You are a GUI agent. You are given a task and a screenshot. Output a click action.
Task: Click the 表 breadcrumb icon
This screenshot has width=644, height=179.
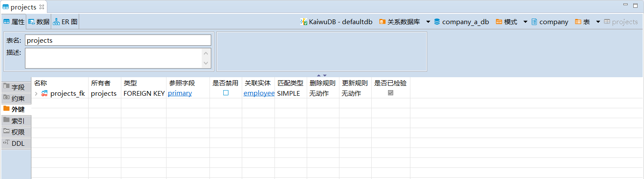point(578,22)
